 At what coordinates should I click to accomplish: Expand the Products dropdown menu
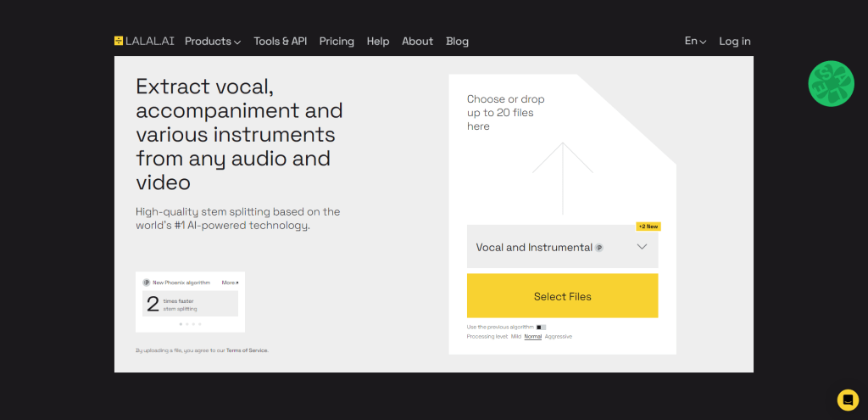pyautogui.click(x=213, y=41)
